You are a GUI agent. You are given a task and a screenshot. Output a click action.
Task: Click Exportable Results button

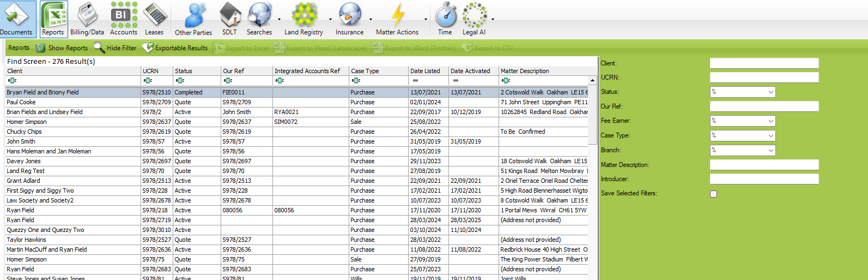[175, 48]
